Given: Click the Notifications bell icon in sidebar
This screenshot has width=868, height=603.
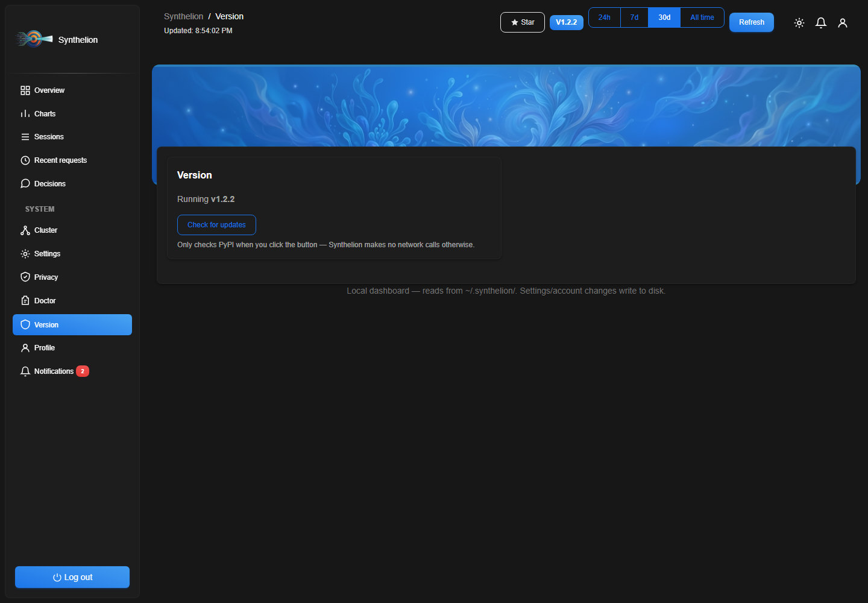Looking at the screenshot, I should [25, 371].
